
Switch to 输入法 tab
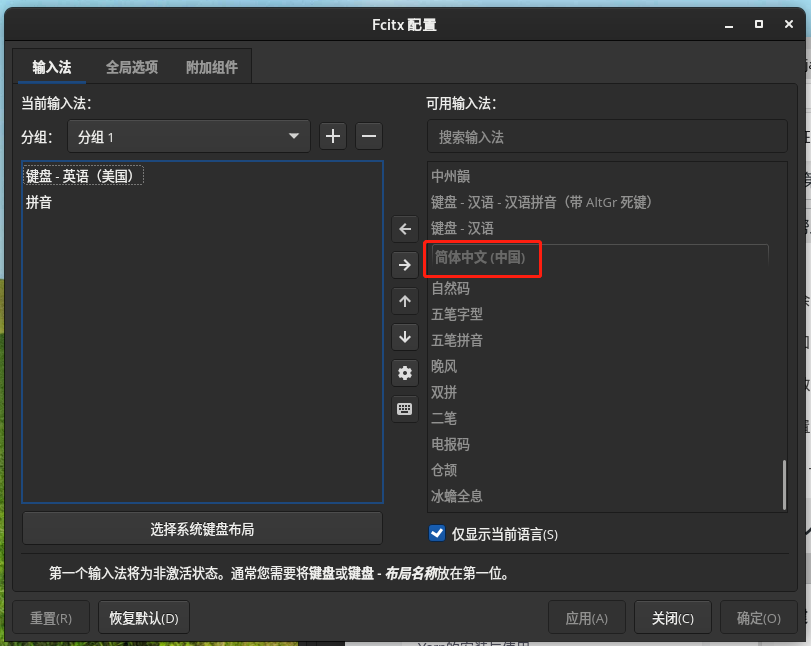click(x=52, y=67)
